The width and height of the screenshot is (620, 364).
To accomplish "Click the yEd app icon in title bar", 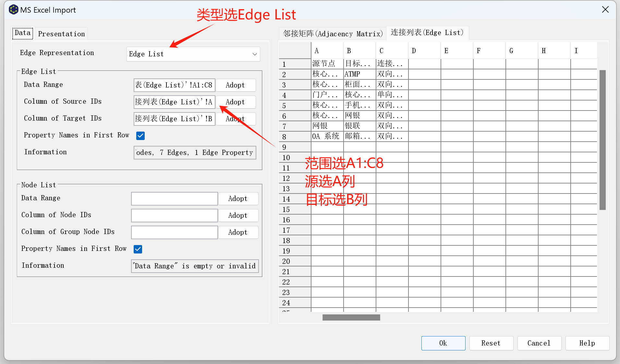I will pos(13,10).
